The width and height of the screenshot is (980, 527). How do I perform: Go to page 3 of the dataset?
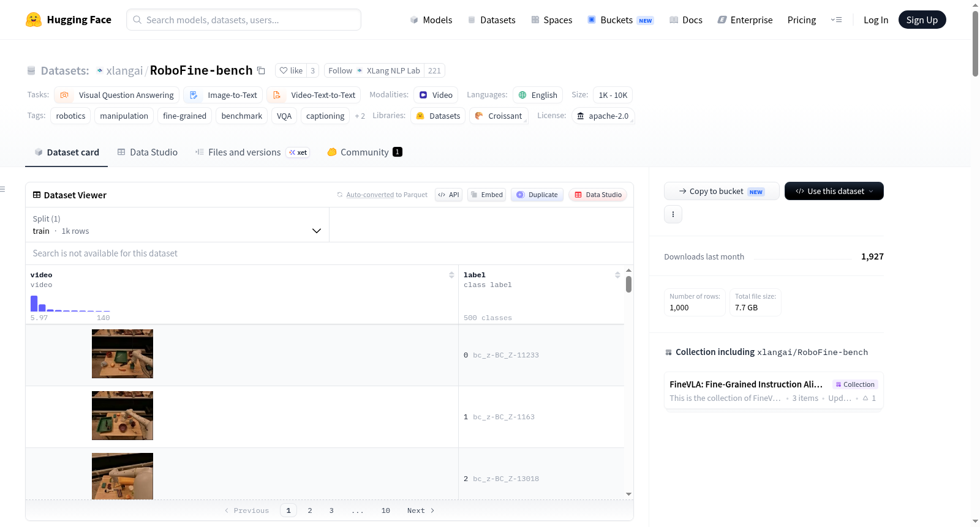(x=331, y=510)
